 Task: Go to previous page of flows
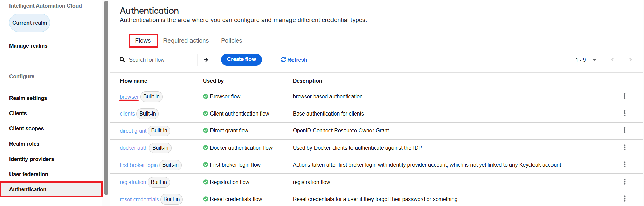[612, 60]
